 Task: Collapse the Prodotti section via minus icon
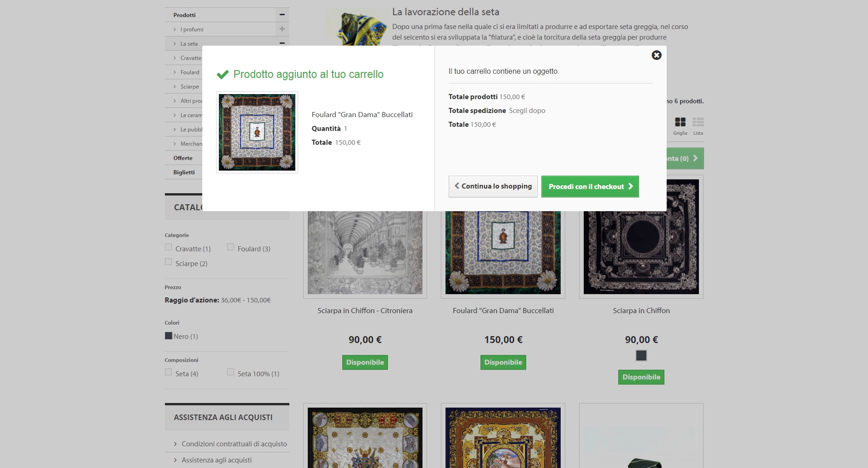click(282, 15)
